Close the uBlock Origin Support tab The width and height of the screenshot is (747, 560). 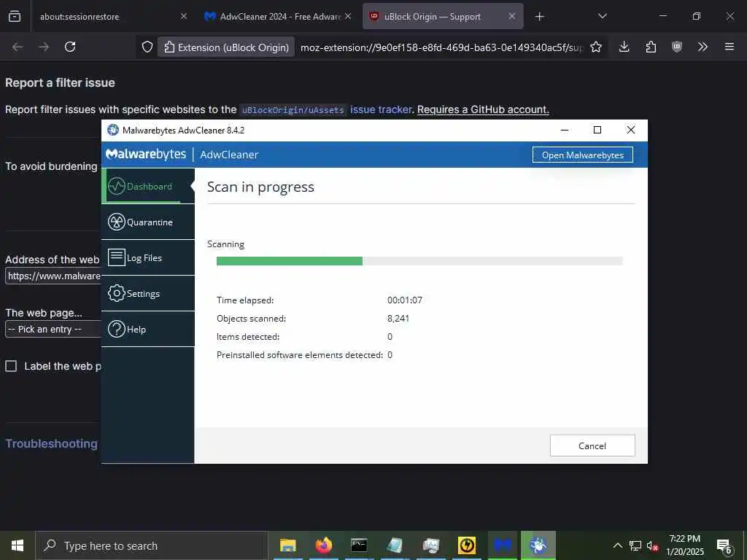[511, 16]
